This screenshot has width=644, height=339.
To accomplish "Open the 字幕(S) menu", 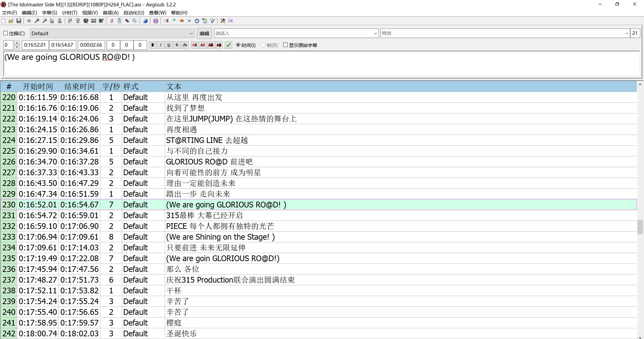I will pyautogui.click(x=50, y=13).
